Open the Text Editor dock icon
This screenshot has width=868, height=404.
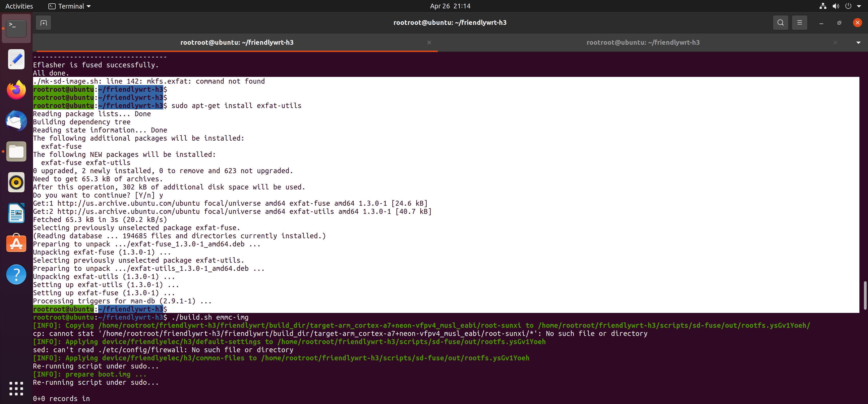pyautogui.click(x=16, y=59)
